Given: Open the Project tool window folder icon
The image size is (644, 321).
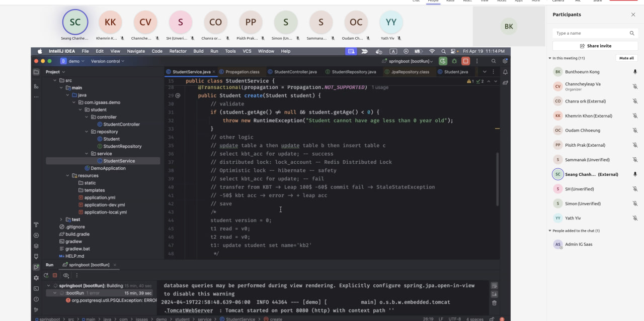Looking at the screenshot, I should [x=36, y=72].
